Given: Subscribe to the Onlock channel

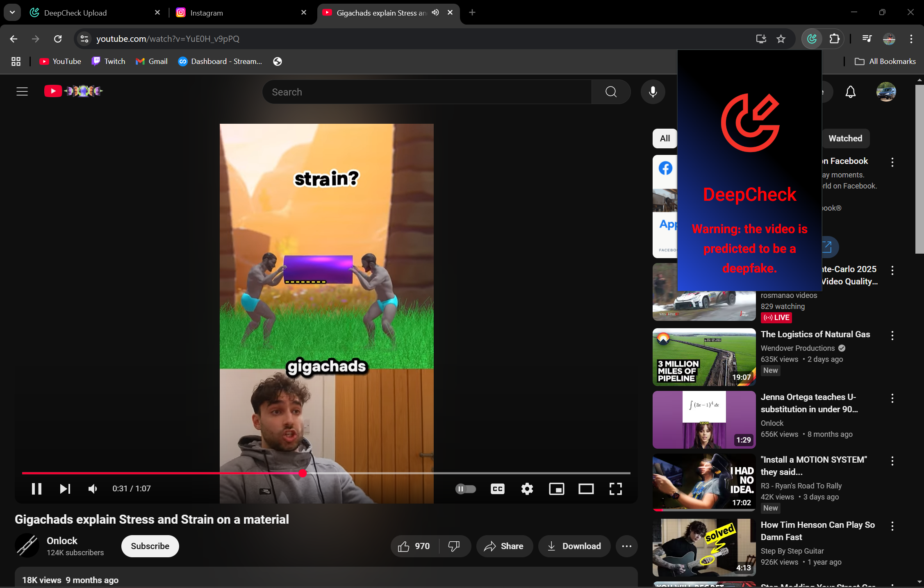Looking at the screenshot, I should (150, 546).
